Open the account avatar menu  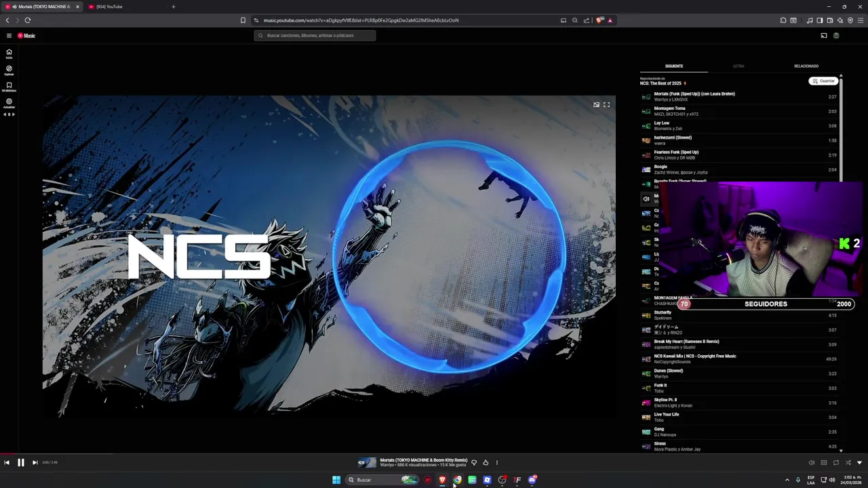click(836, 35)
